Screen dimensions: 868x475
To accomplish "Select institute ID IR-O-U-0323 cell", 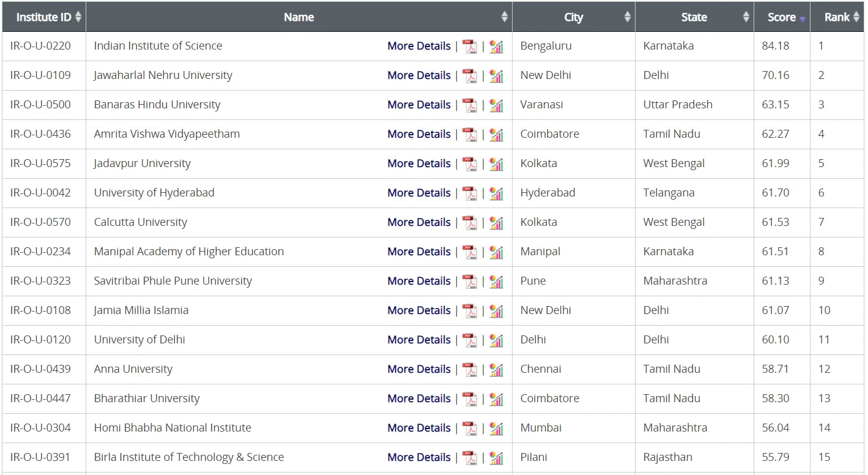I will [44, 281].
